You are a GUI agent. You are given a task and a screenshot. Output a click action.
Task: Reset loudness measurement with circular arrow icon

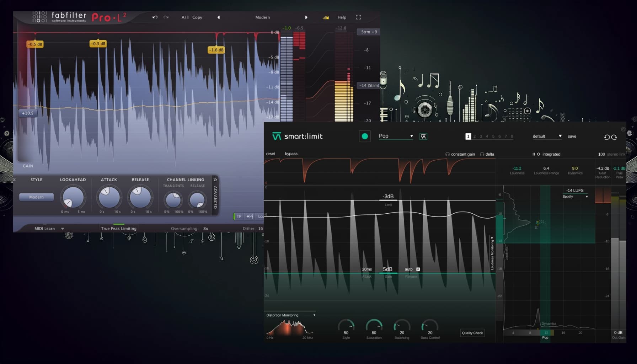click(539, 154)
